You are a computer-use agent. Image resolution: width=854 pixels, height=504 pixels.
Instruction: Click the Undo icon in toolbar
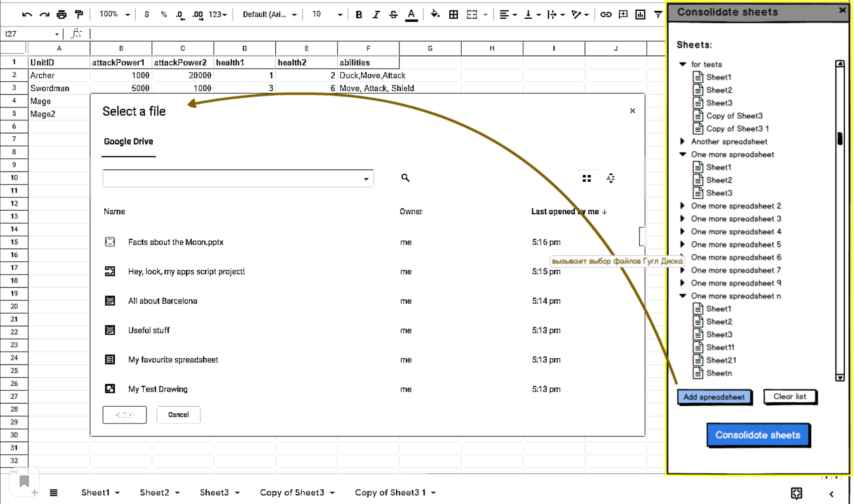click(27, 15)
